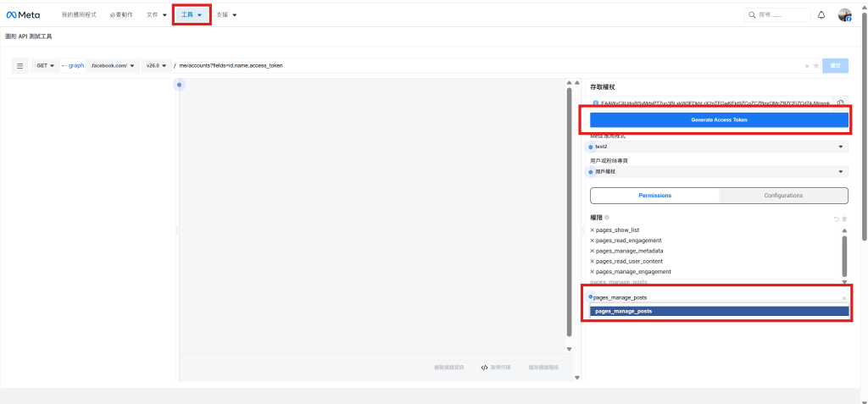Open the v26.0 version dropdown
The image size is (868, 404).
pyautogui.click(x=156, y=65)
